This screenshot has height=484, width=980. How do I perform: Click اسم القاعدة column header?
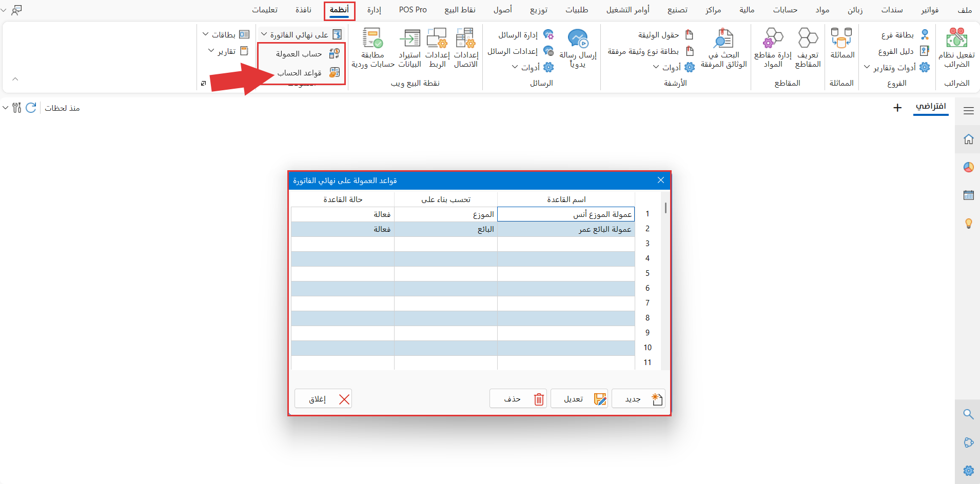tap(566, 199)
